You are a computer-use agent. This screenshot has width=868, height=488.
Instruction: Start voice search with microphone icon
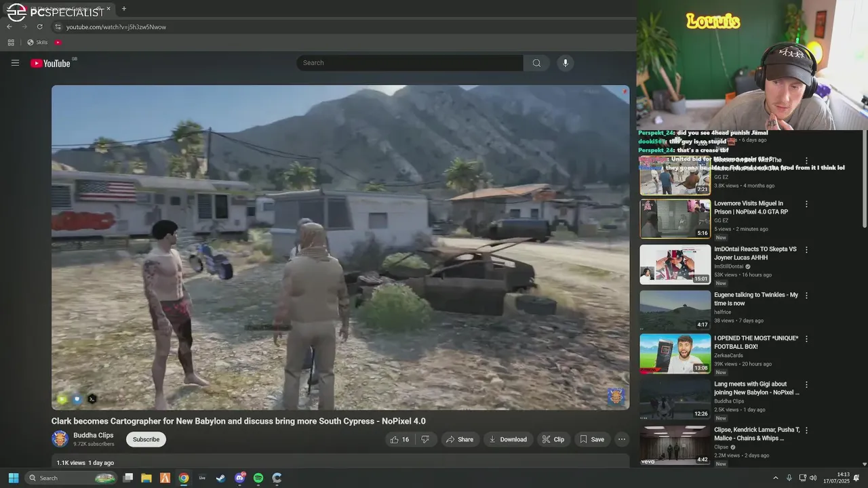[566, 63]
